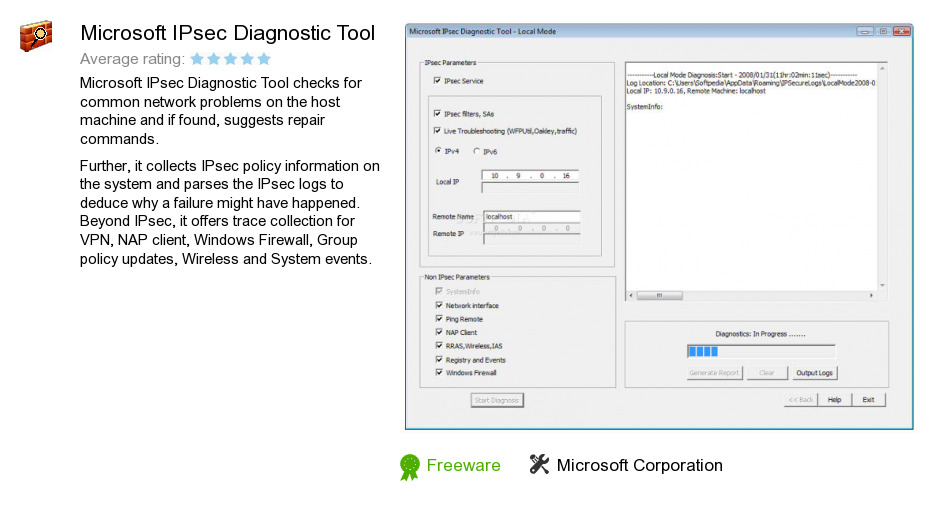940x511 pixels.
Task: Toggle the IPsec filters, SAs checkbox
Action: pos(437,113)
